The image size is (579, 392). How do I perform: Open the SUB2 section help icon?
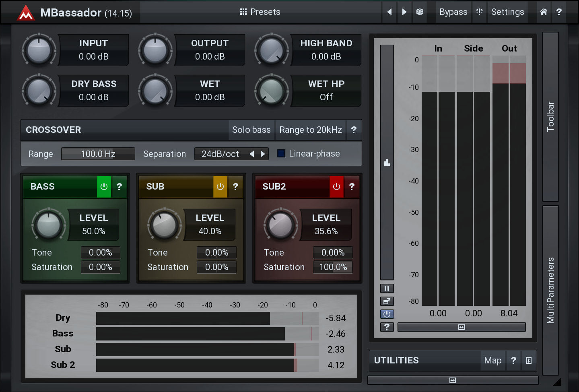[x=352, y=187]
